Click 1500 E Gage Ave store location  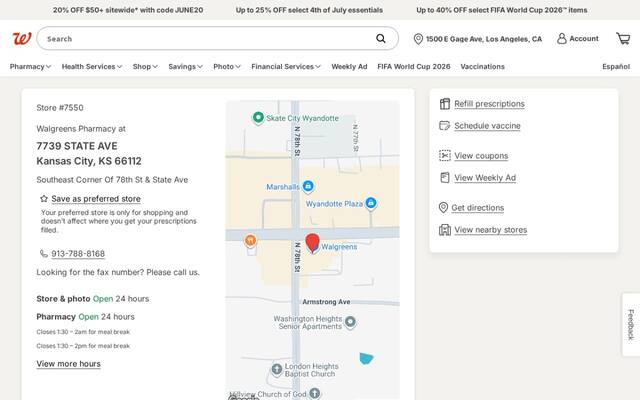pos(484,39)
